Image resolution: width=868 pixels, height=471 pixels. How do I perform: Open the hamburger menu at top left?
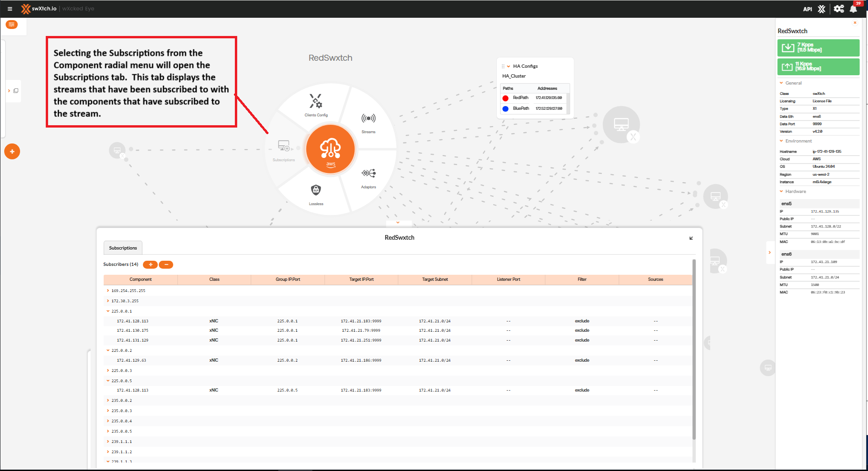[10, 9]
